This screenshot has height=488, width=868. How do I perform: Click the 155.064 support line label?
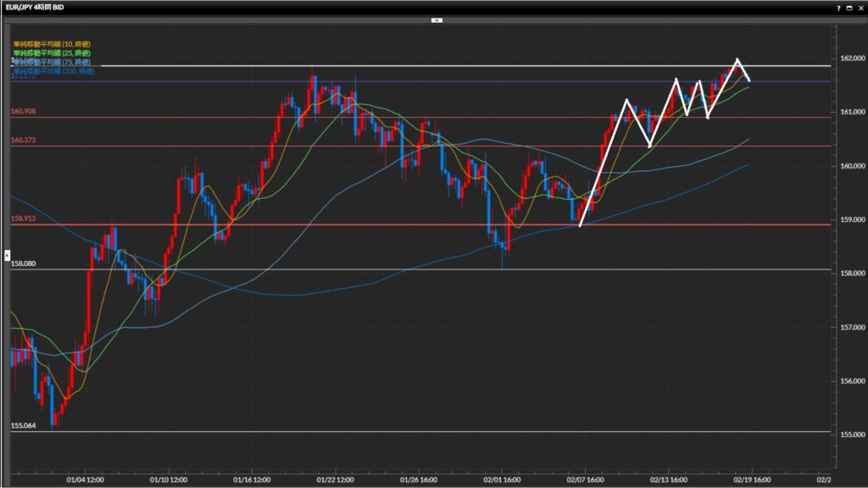click(x=23, y=425)
